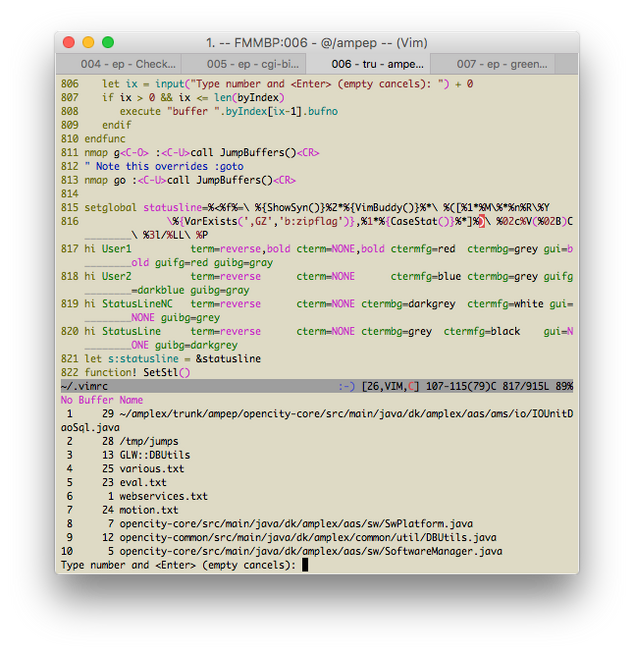This screenshot has width=634, height=653.
Task: Click the block cursor at the input prompt
Action: [x=305, y=565]
